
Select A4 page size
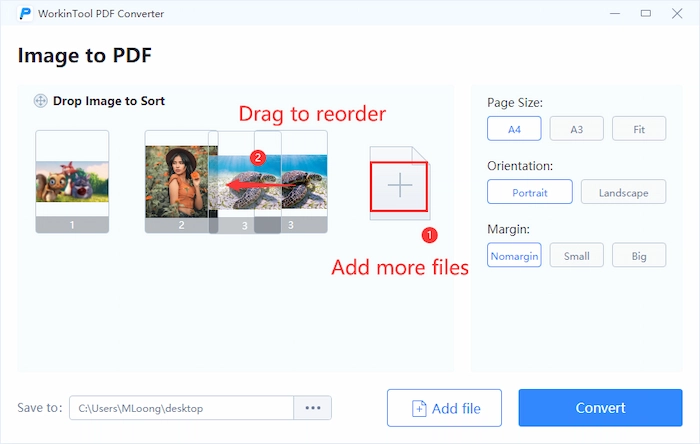[x=514, y=129]
